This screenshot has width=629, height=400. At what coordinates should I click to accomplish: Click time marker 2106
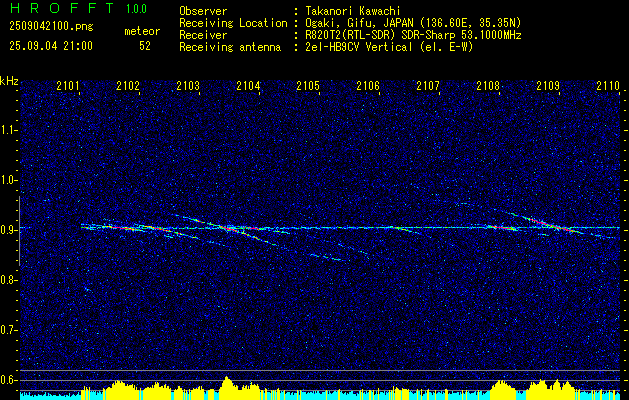[x=368, y=86]
